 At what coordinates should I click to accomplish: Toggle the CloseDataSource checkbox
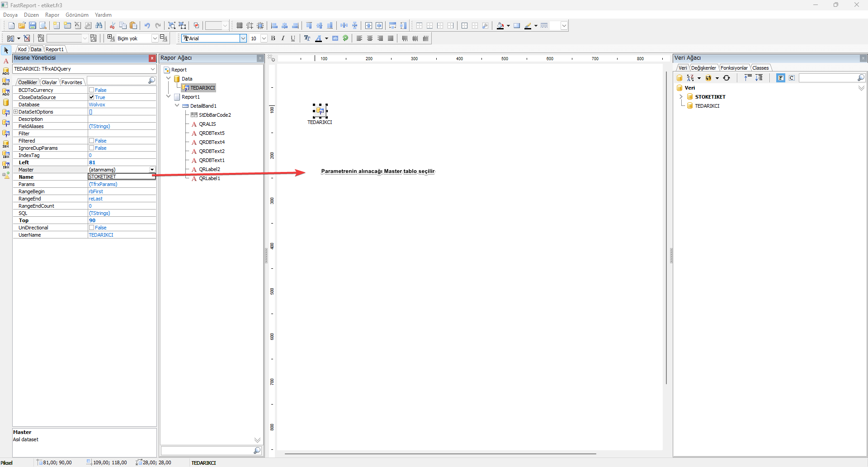(92, 97)
